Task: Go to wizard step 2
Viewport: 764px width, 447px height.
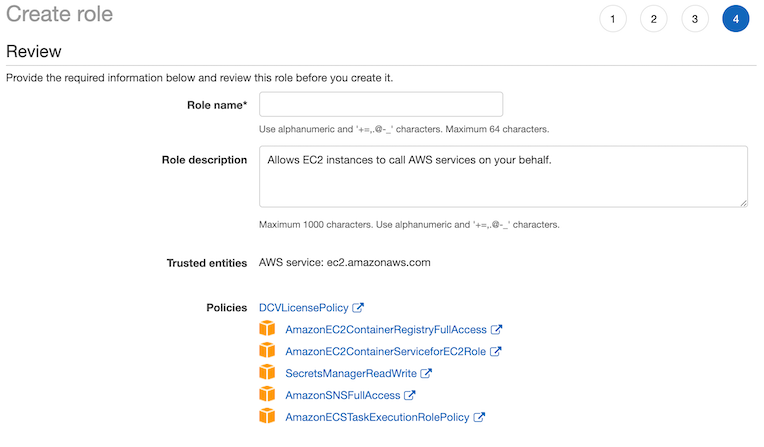Action: pos(654,19)
